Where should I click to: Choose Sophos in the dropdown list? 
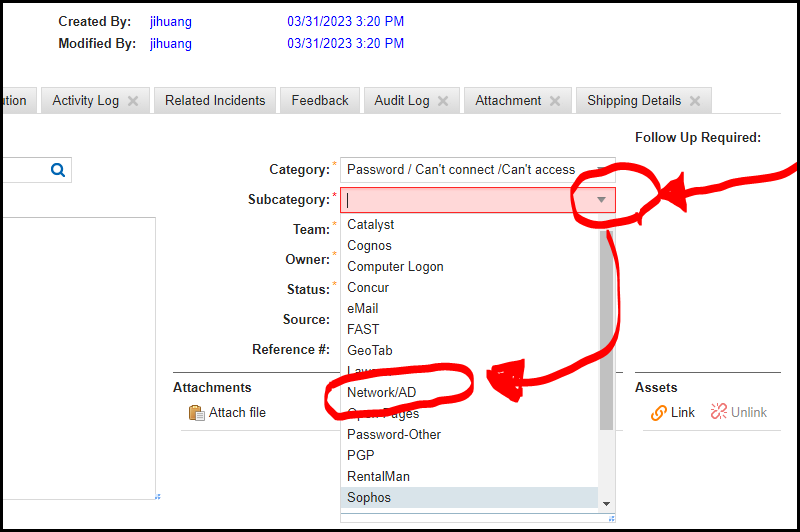369,497
